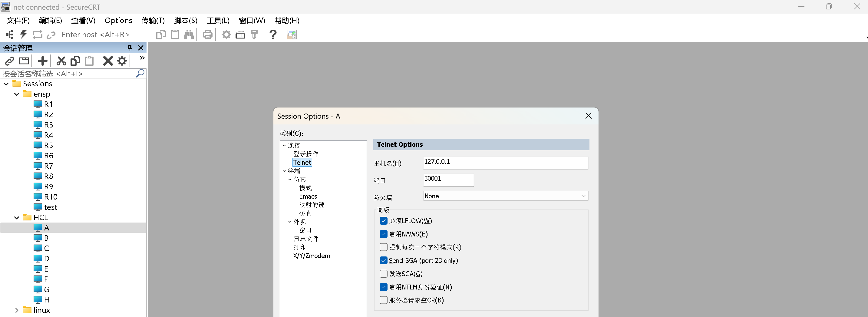Collapse the HCL folder
Viewport: 868px width, 317px height.
point(17,218)
